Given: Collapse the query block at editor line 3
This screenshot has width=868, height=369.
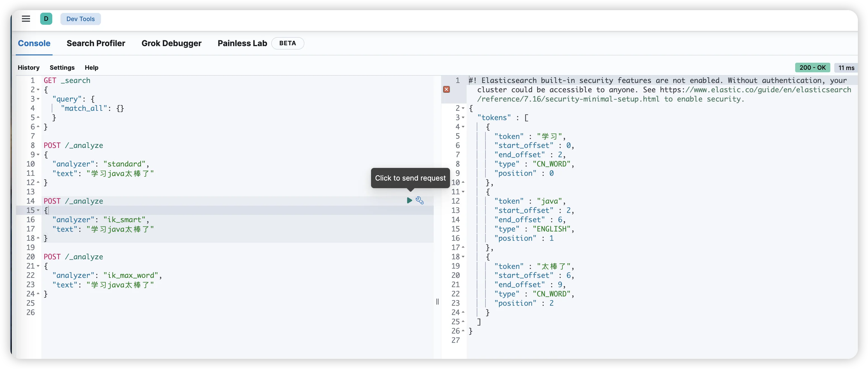Looking at the screenshot, I should pyautogui.click(x=38, y=99).
